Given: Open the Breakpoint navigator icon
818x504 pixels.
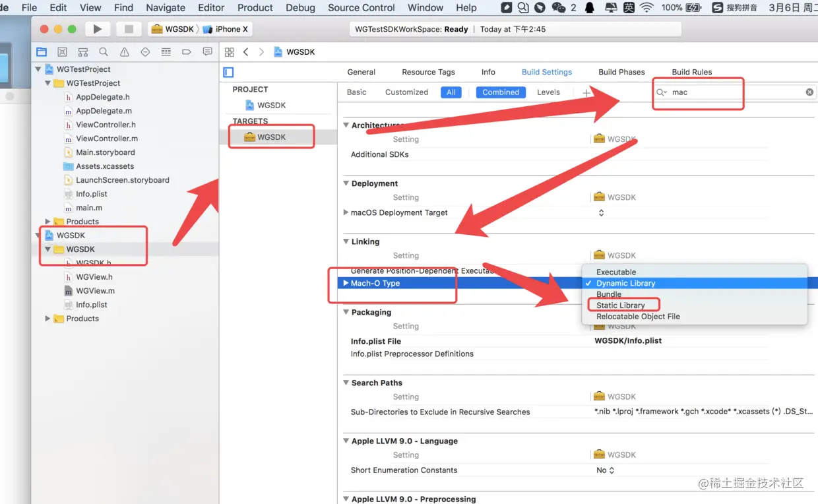Looking at the screenshot, I should coord(187,52).
